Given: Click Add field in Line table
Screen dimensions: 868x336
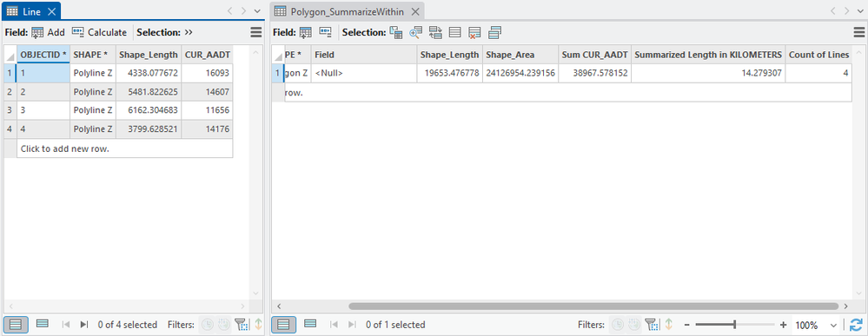Looking at the screenshot, I should tap(48, 33).
